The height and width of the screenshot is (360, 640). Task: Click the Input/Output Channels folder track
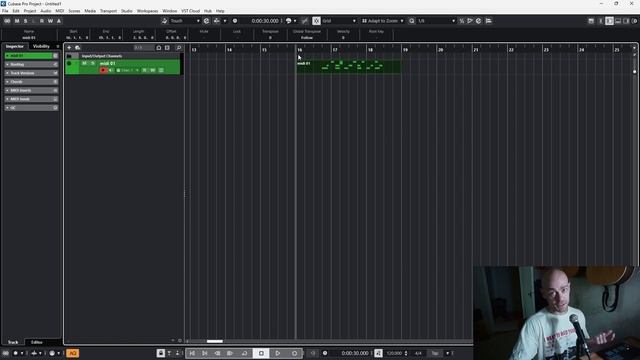click(x=122, y=56)
